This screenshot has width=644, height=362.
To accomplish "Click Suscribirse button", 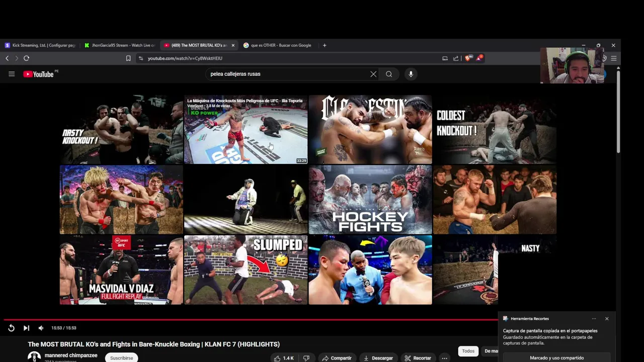I will 122,358.
